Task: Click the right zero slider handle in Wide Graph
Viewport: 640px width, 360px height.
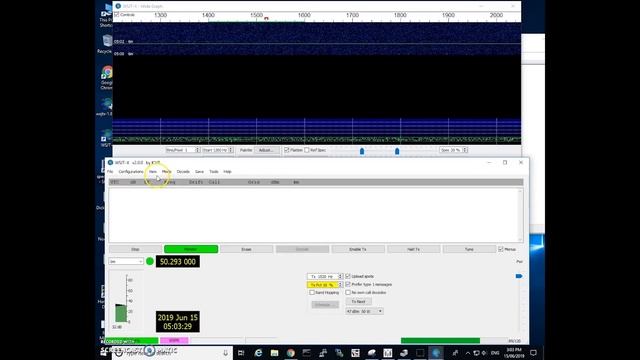Action: click(x=397, y=151)
